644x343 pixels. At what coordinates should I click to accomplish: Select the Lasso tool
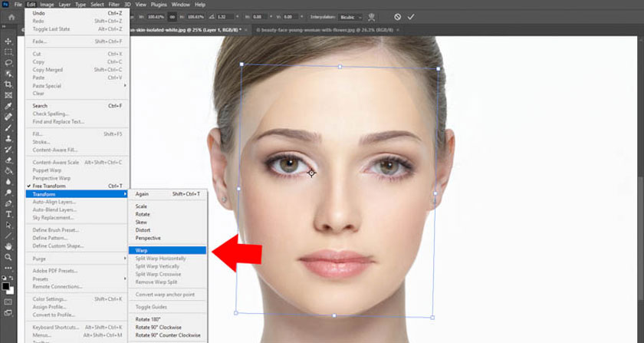click(x=8, y=62)
